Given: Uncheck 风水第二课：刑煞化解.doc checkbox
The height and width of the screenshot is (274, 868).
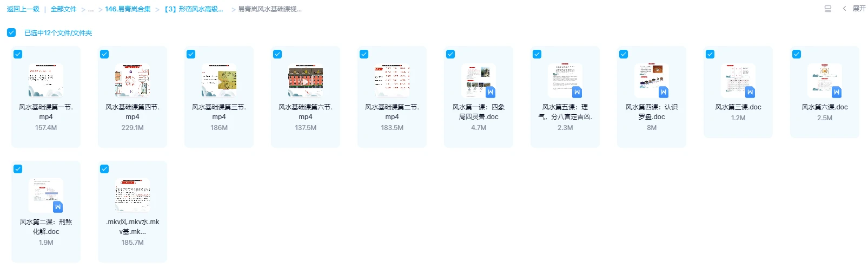Looking at the screenshot, I should [x=18, y=169].
